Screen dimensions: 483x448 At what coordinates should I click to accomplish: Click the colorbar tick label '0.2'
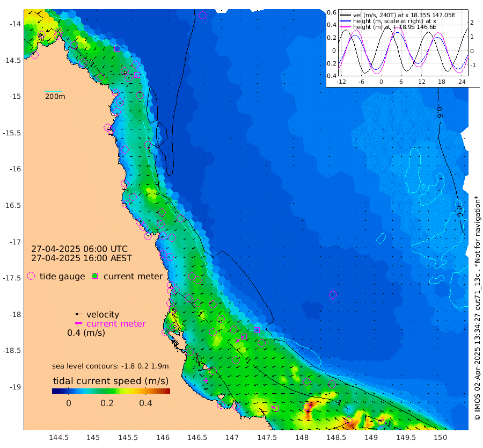pyautogui.click(x=107, y=403)
